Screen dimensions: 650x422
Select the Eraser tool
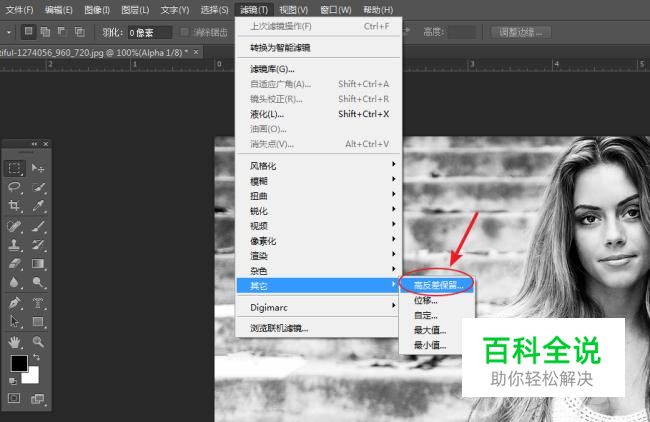click(x=15, y=264)
